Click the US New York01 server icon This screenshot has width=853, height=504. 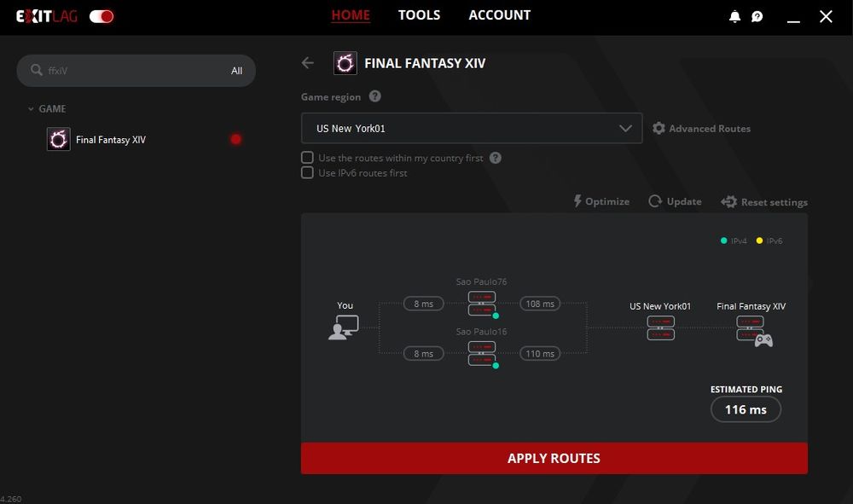660,327
